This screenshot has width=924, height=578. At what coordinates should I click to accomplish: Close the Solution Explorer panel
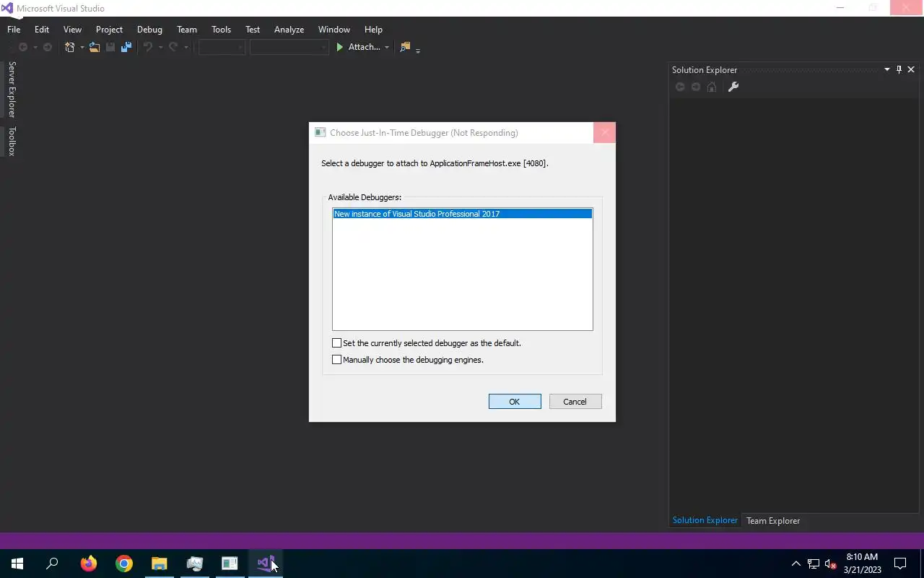pos(911,69)
